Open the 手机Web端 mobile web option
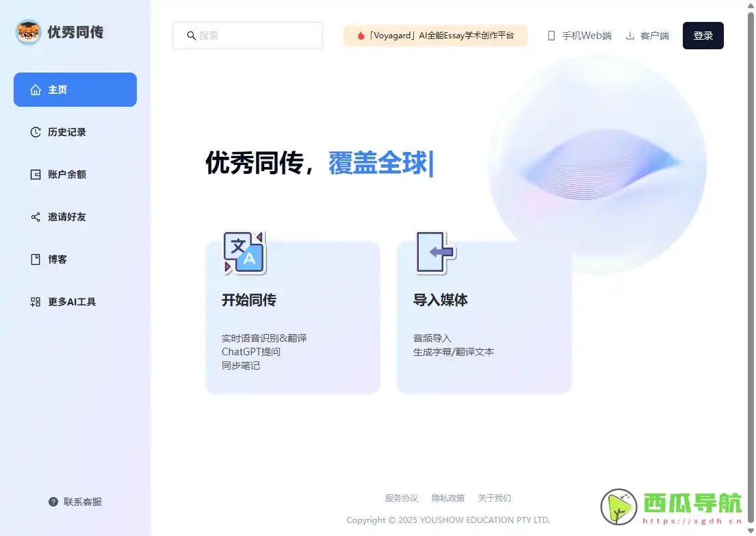 point(579,35)
